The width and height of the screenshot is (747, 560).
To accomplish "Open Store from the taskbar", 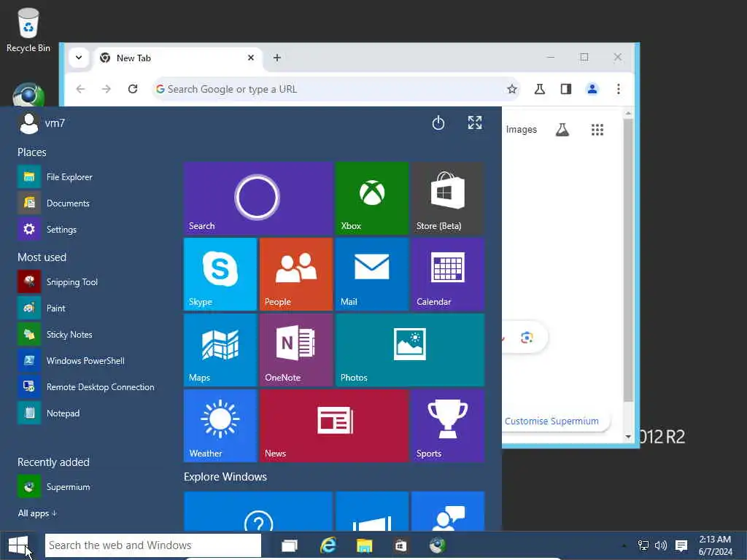I will (x=400, y=545).
